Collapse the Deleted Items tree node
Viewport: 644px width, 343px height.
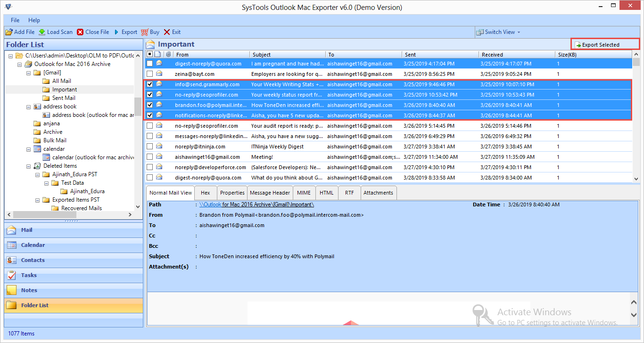(x=28, y=166)
